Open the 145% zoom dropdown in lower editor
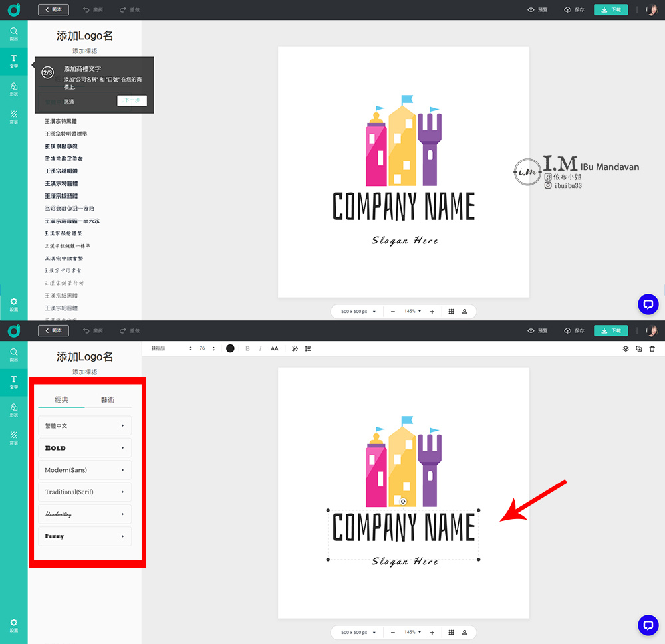The height and width of the screenshot is (644, 665). tap(413, 632)
